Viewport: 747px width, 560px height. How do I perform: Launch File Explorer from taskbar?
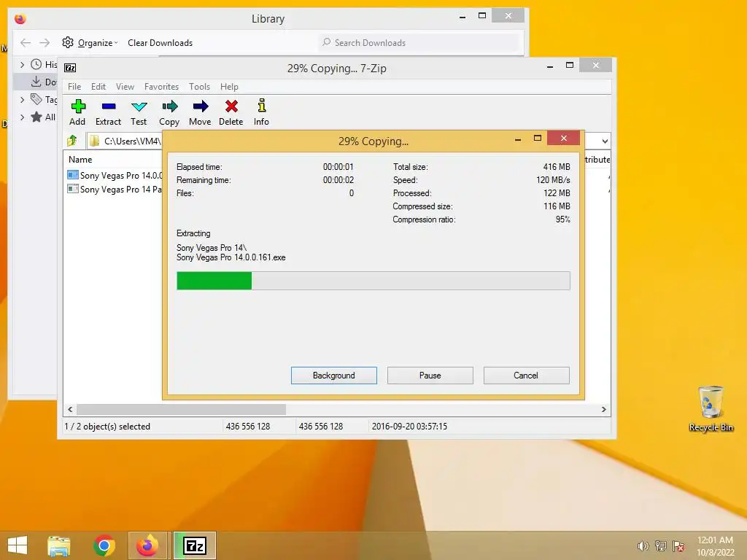58,545
